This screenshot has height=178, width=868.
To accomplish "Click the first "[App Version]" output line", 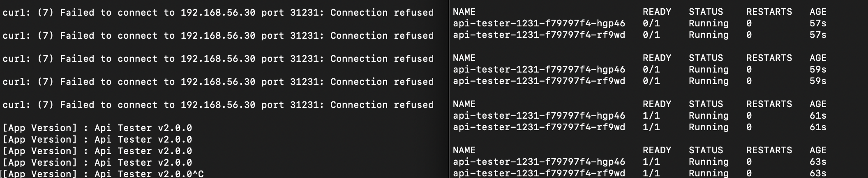I will click(97, 128).
